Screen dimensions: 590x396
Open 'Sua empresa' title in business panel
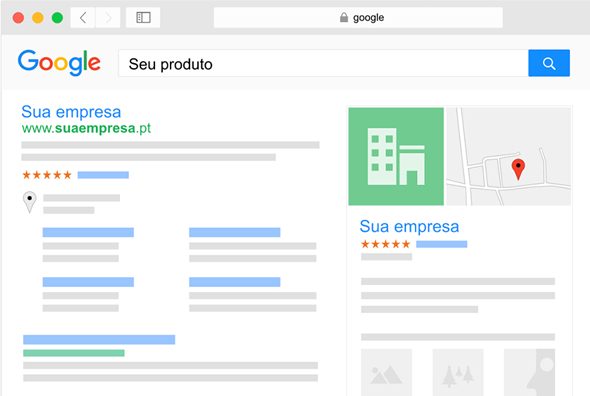tap(409, 227)
